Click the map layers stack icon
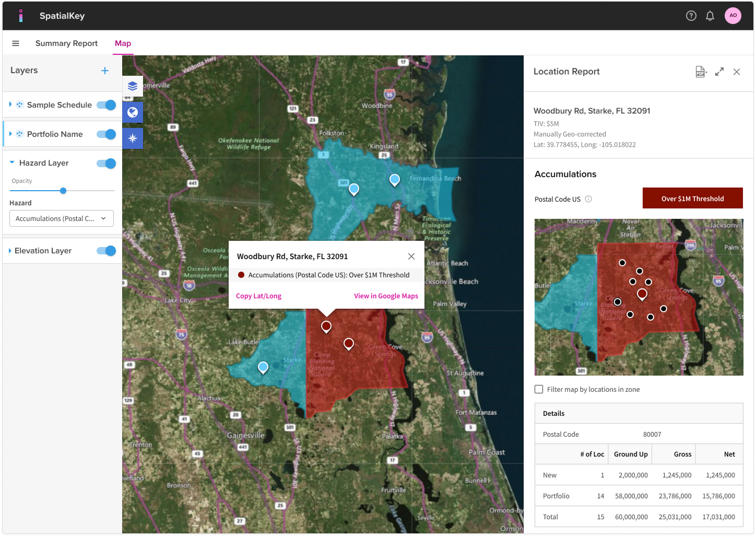The image size is (756, 537). (133, 86)
